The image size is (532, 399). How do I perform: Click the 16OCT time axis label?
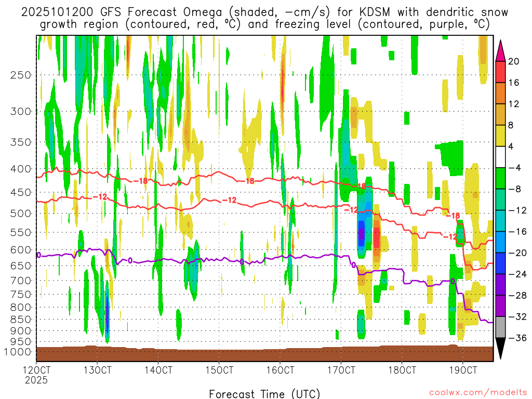pyautogui.click(x=280, y=370)
